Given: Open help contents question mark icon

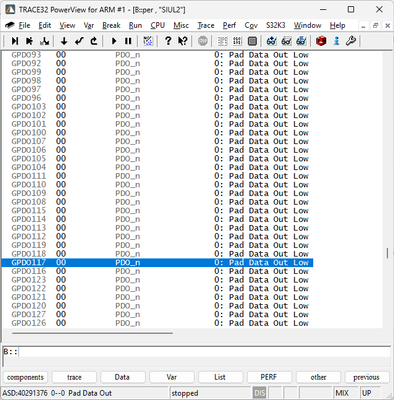Looking at the screenshot, I should point(168,41).
